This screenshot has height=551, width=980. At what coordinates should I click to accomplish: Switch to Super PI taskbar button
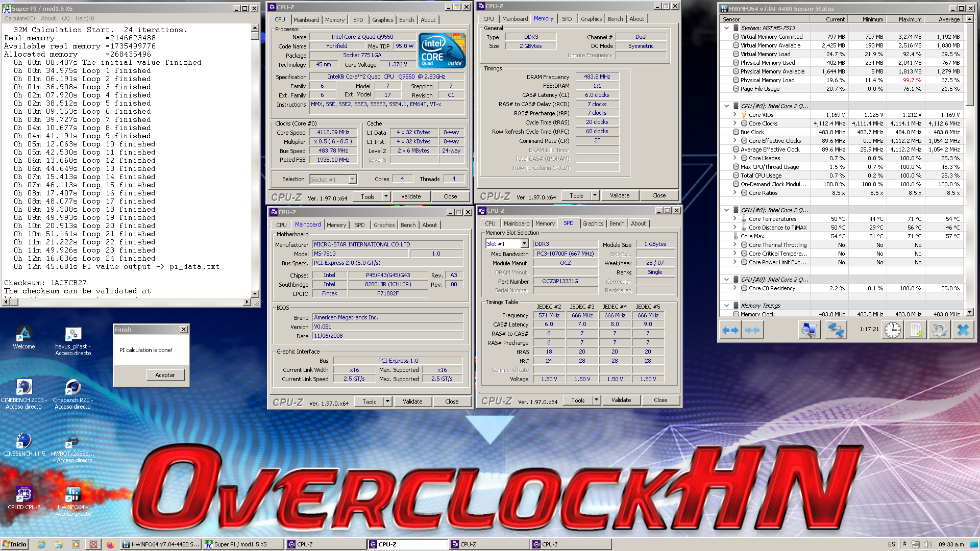(242, 544)
